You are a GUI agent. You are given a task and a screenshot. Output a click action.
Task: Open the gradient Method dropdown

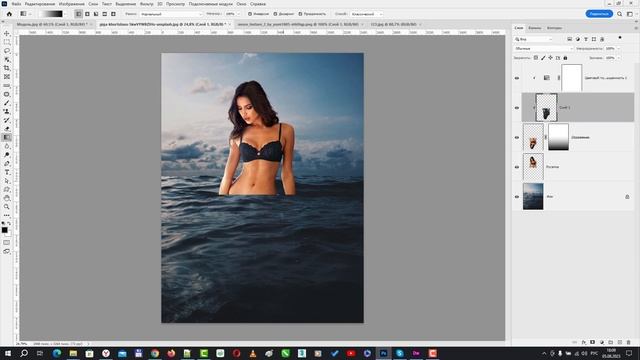366,14
